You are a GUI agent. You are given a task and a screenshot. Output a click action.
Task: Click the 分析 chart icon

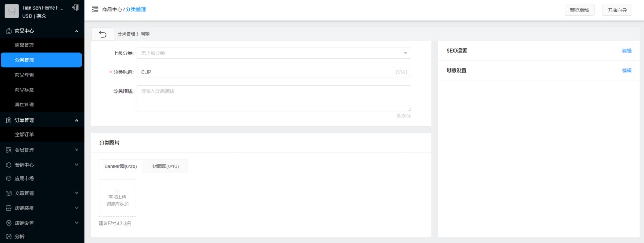pos(9,237)
